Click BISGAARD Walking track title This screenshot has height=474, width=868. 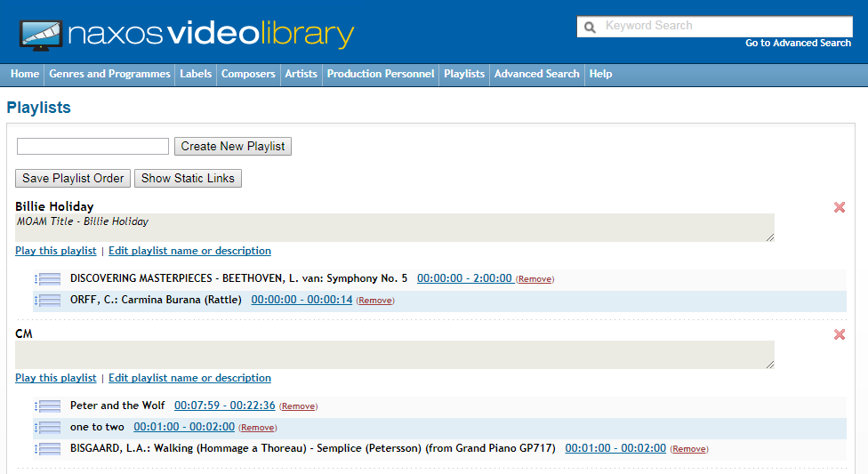click(313, 448)
